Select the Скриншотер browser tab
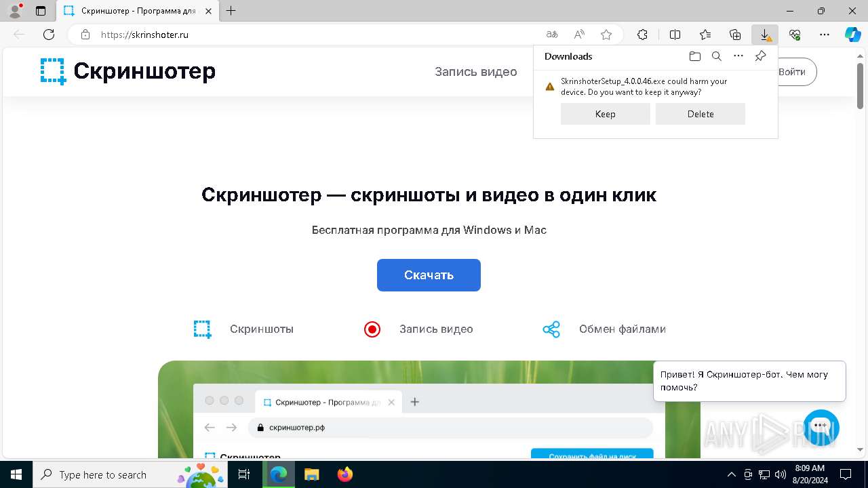868x488 pixels. click(138, 11)
